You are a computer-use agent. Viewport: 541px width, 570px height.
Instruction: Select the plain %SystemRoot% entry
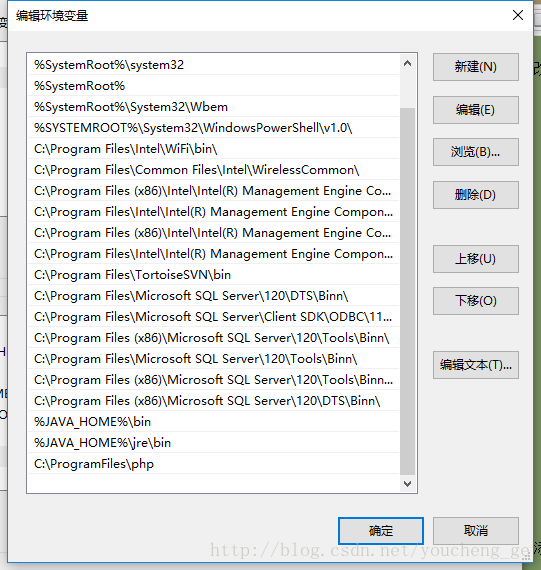coord(213,86)
